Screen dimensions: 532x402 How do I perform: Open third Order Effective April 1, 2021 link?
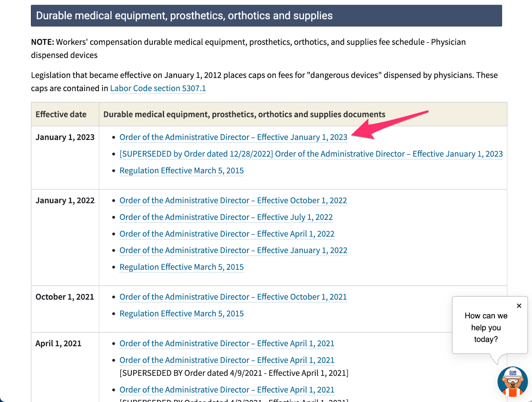[227, 390]
